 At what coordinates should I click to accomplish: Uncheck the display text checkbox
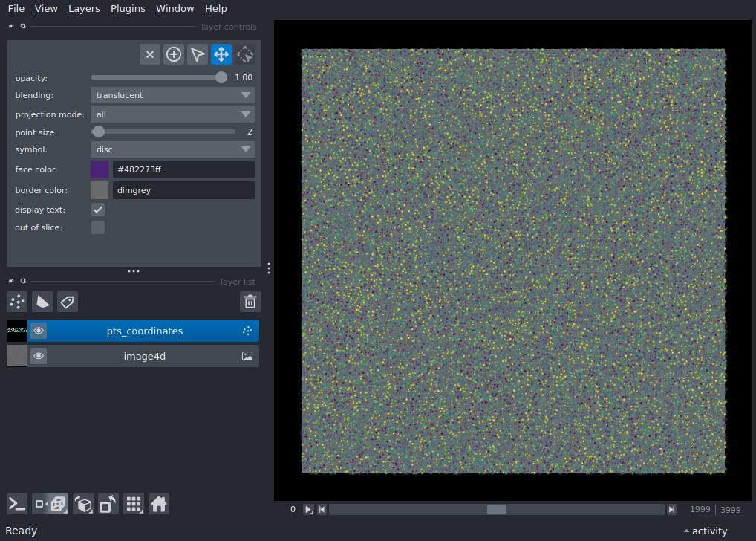coord(98,210)
